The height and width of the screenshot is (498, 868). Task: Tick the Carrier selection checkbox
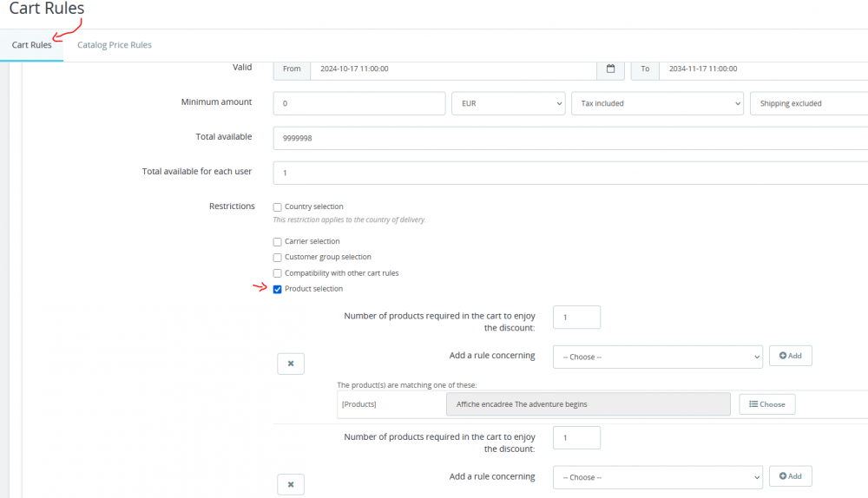[x=278, y=242]
